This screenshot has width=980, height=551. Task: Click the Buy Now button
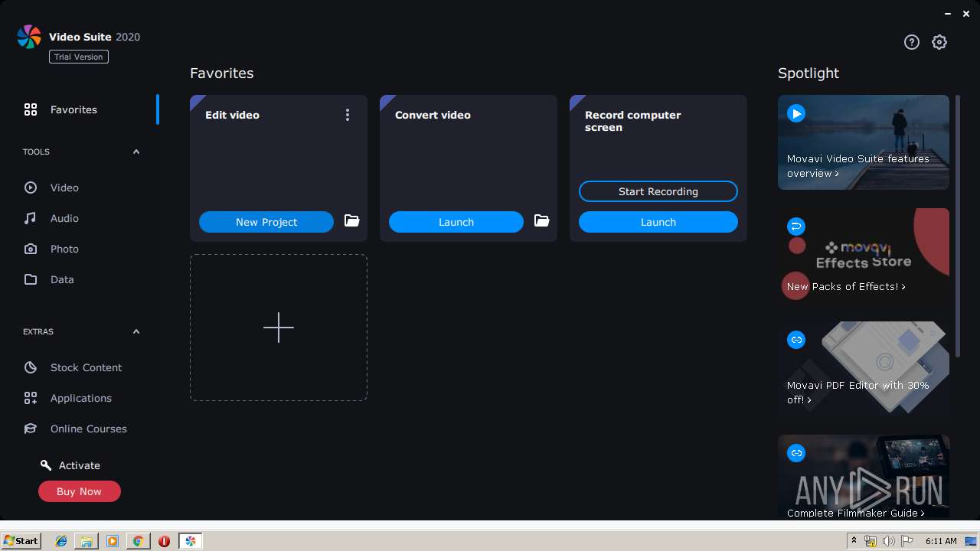tap(80, 491)
